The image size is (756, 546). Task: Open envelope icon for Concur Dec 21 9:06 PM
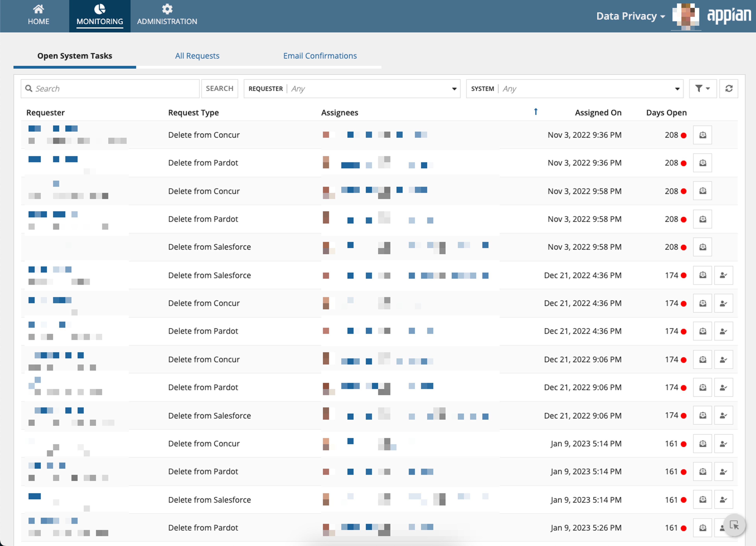click(702, 359)
